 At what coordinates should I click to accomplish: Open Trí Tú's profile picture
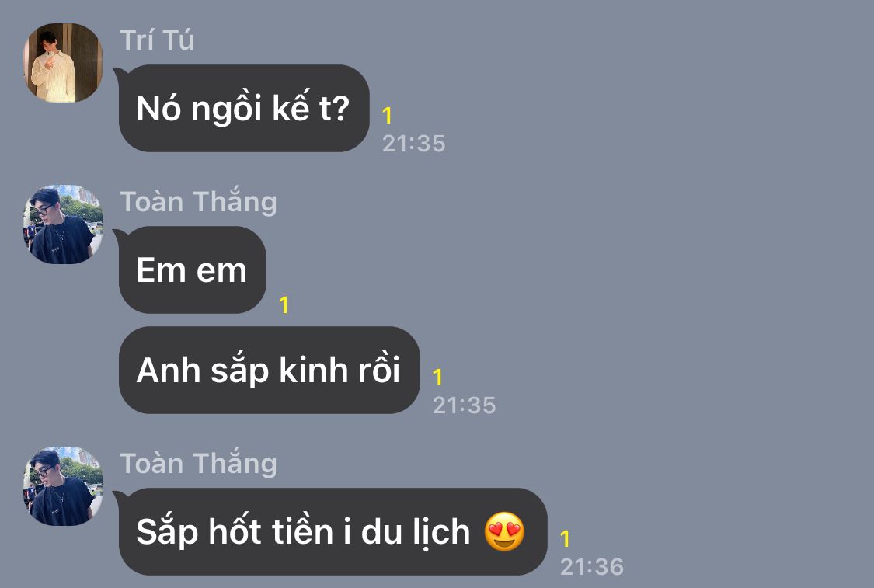[63, 62]
